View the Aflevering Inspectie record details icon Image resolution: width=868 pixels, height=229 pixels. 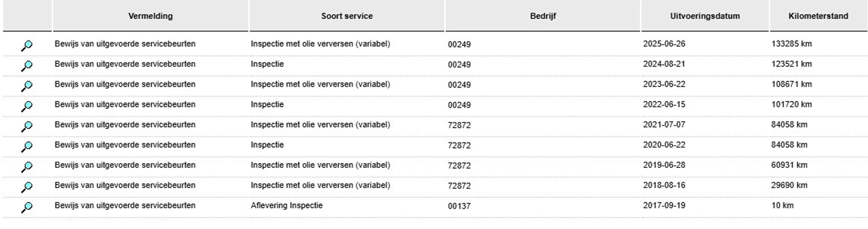[27, 208]
